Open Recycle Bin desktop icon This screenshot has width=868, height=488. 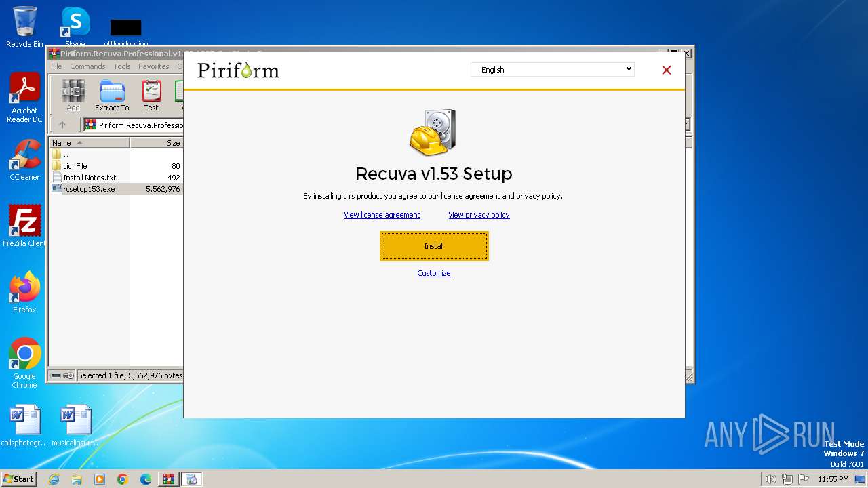24,27
